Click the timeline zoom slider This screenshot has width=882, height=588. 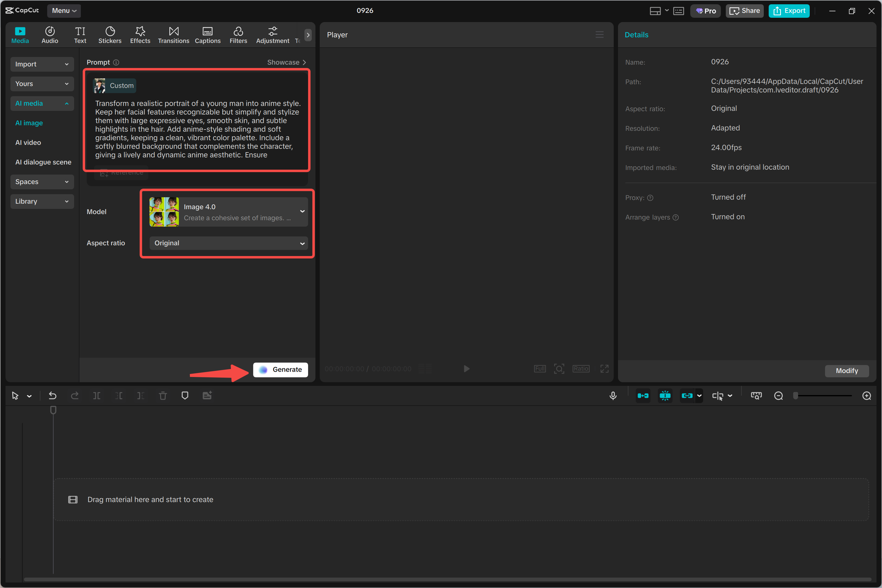click(x=823, y=396)
